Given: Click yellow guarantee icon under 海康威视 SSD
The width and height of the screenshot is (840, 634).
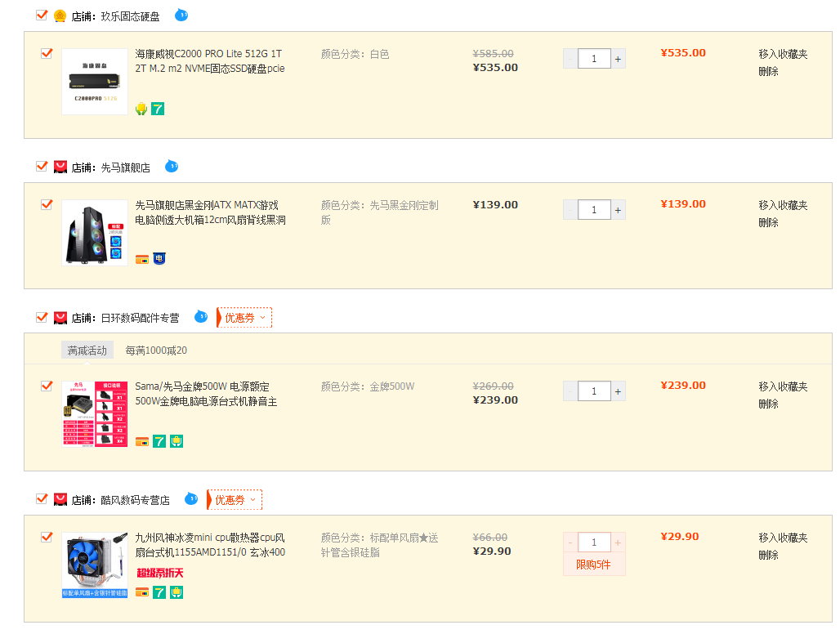Looking at the screenshot, I should pyautogui.click(x=141, y=109).
